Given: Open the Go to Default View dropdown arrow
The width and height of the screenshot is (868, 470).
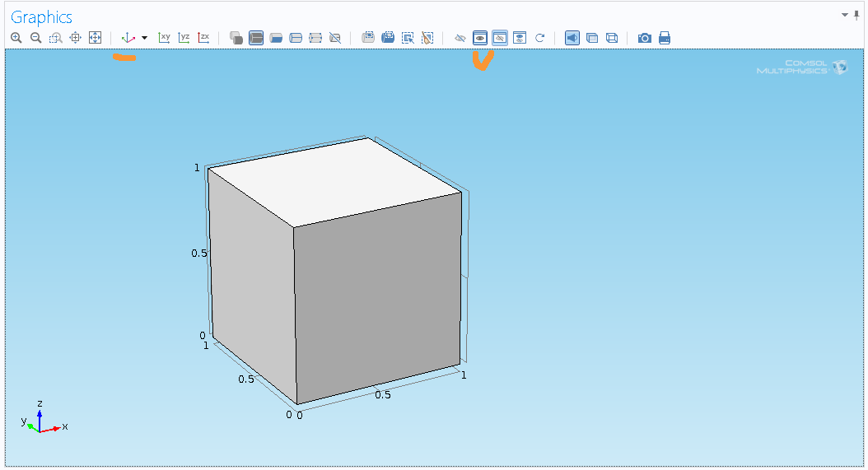Looking at the screenshot, I should 145,38.
